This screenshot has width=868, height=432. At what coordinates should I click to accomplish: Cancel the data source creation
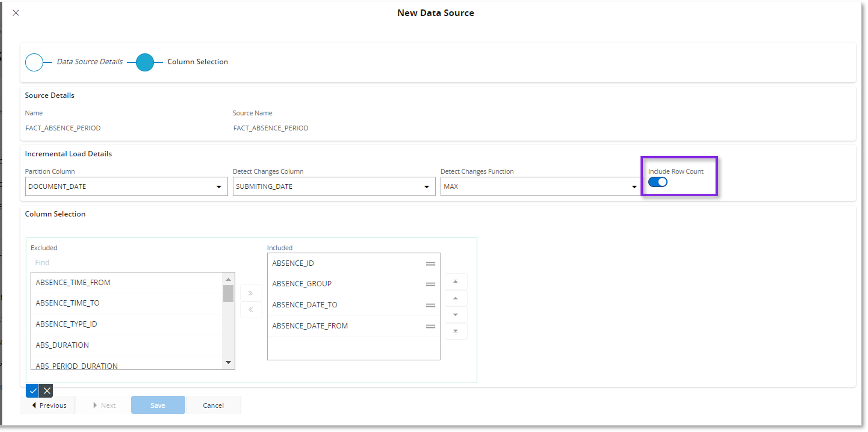tap(213, 405)
